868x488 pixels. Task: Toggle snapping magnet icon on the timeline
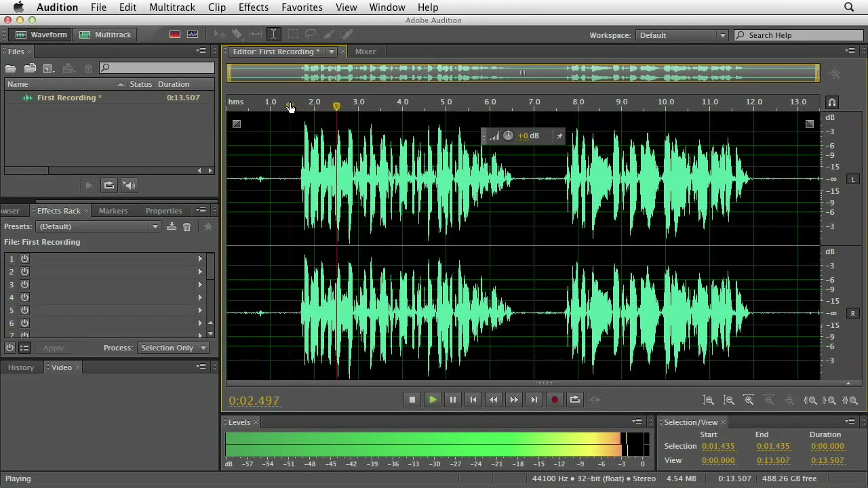[832, 102]
